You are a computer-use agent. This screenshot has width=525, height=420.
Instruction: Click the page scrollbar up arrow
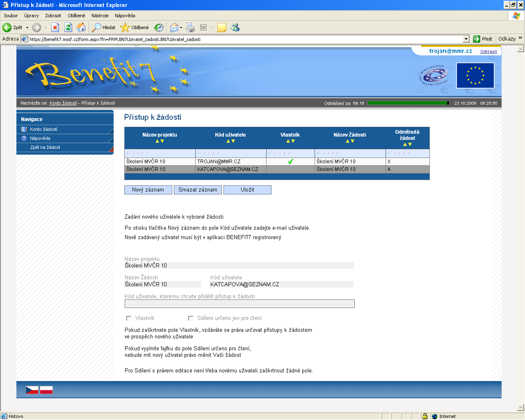521,48
